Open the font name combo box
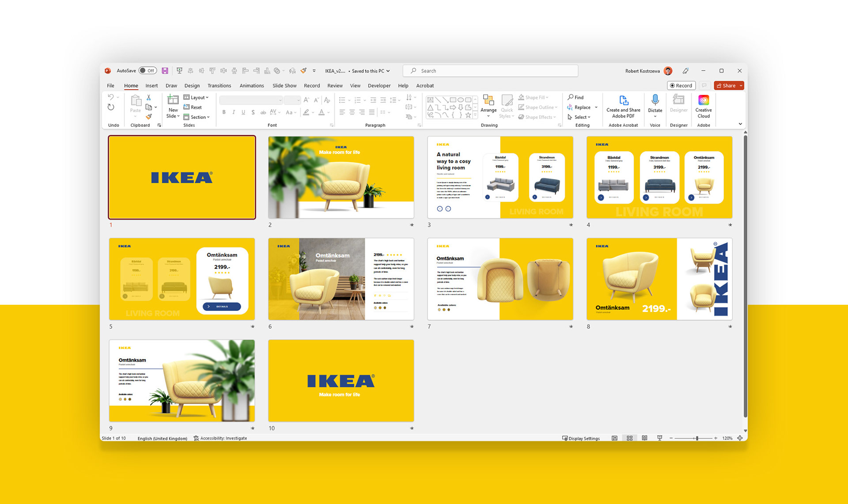848x504 pixels. 251,100
